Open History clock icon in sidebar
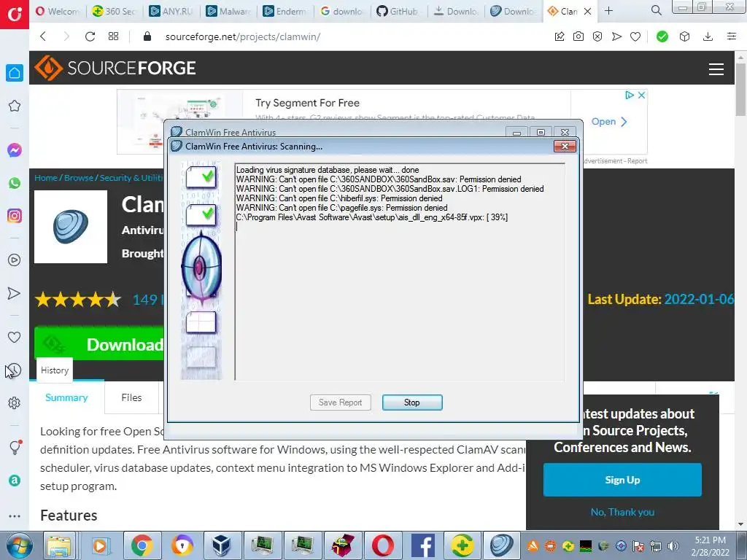 (15, 370)
